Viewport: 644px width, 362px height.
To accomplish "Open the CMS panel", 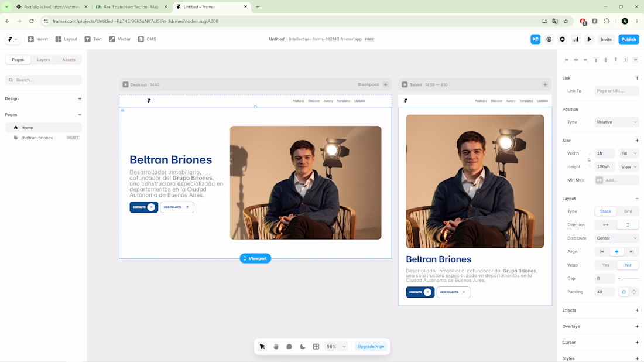I will point(147,39).
